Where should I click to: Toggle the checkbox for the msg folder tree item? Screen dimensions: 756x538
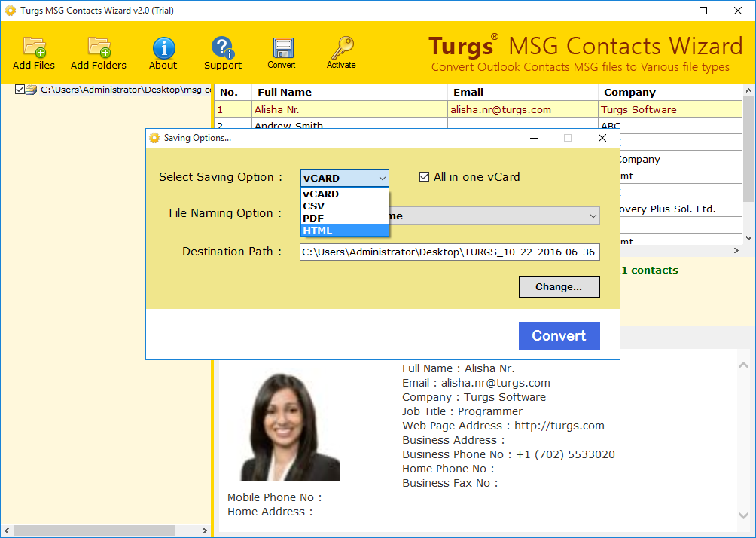point(20,89)
